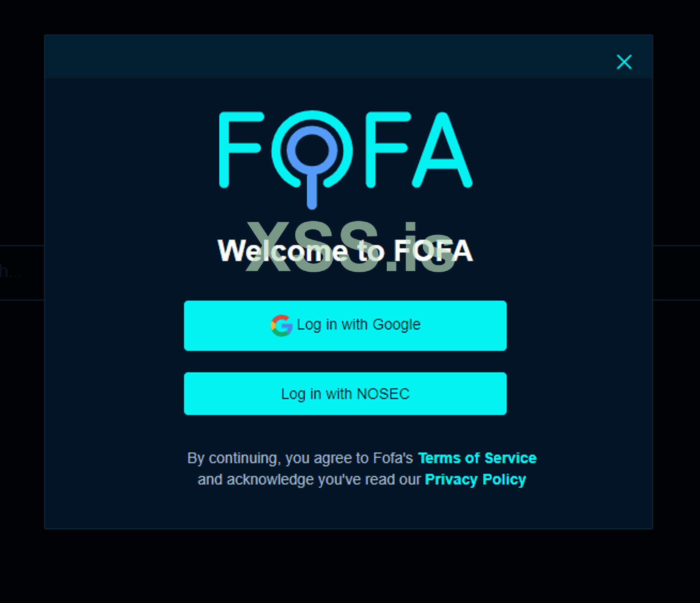Click the large FOFA logo lettering
This screenshot has width=700, height=603.
pos(346,160)
